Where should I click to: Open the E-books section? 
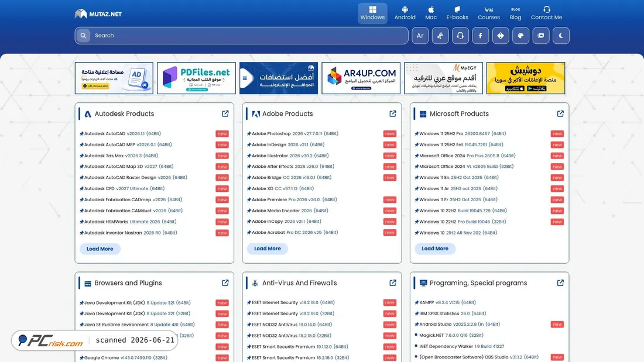(457, 13)
